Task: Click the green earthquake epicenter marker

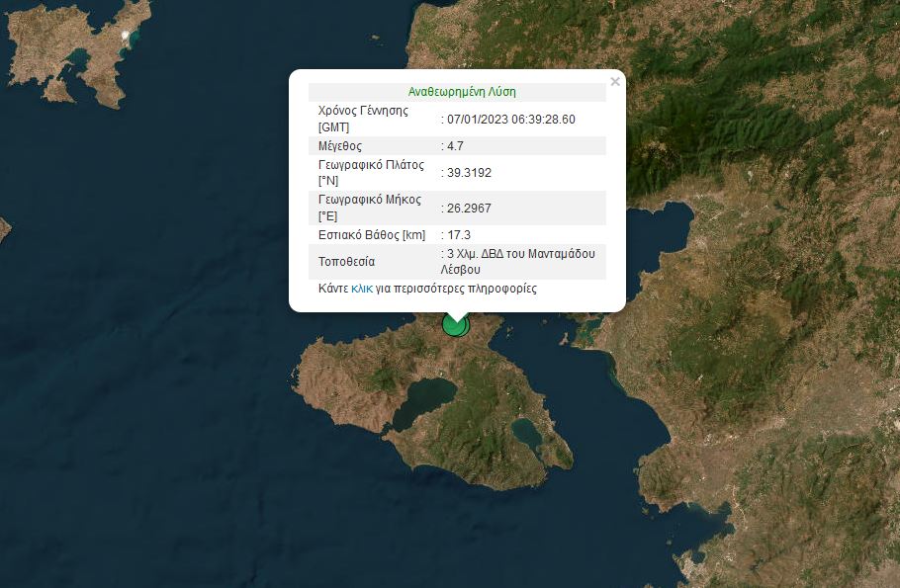Action: [x=456, y=325]
